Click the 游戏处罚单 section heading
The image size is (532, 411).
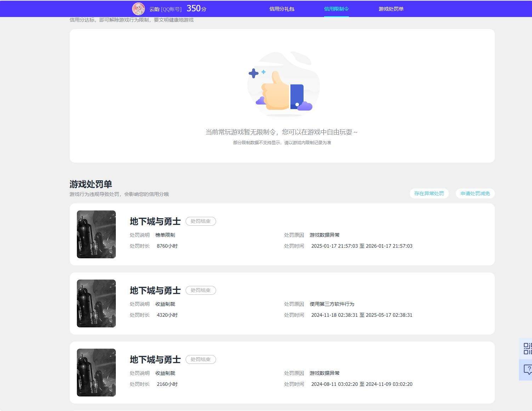(91, 184)
